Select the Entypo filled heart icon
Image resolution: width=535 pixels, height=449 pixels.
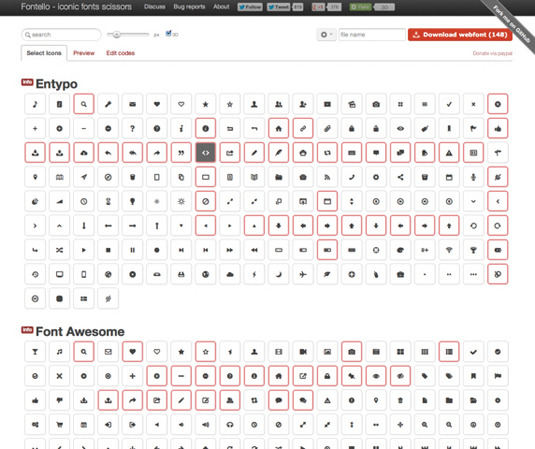click(x=157, y=104)
